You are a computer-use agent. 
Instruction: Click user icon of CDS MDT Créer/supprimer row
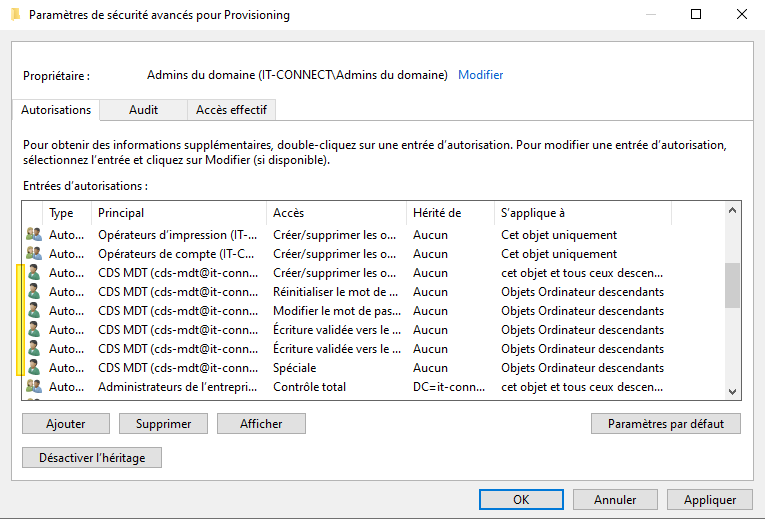point(34,273)
